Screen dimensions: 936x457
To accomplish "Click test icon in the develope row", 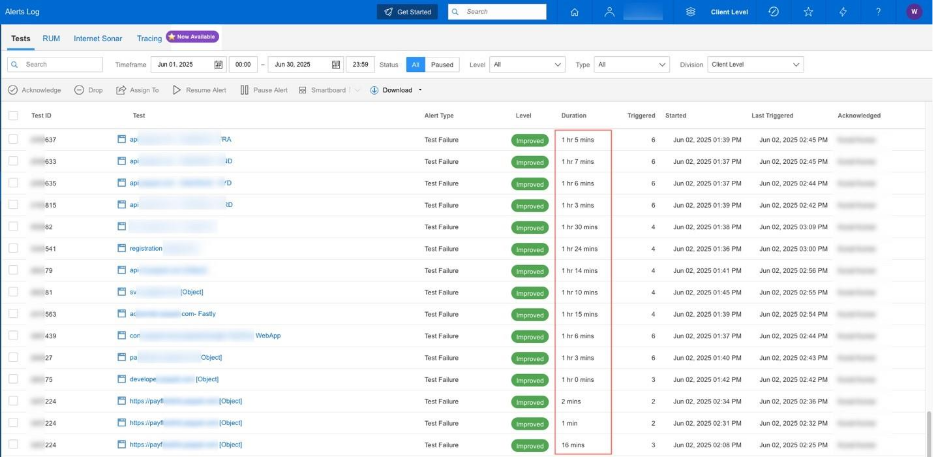I will (x=122, y=379).
